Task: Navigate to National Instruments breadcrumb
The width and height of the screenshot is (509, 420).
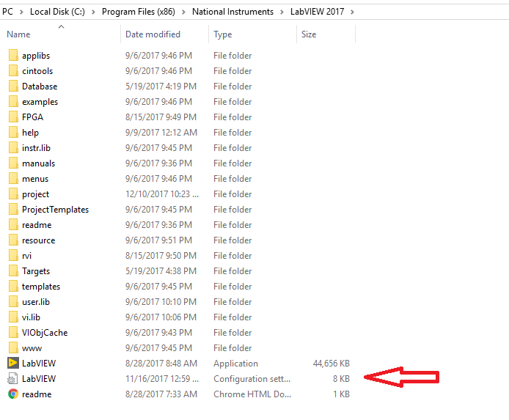Action: pyautogui.click(x=232, y=12)
